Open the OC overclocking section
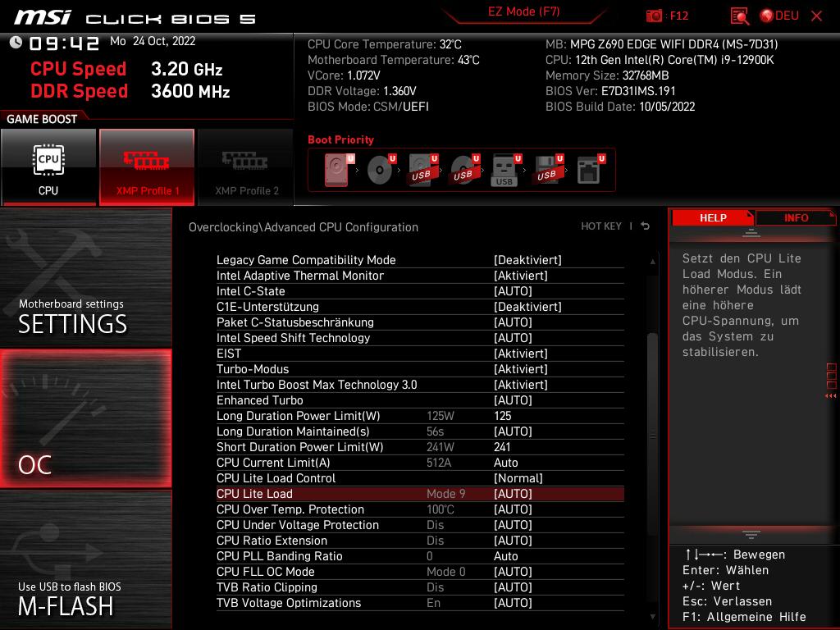The image size is (840, 630). [85, 419]
